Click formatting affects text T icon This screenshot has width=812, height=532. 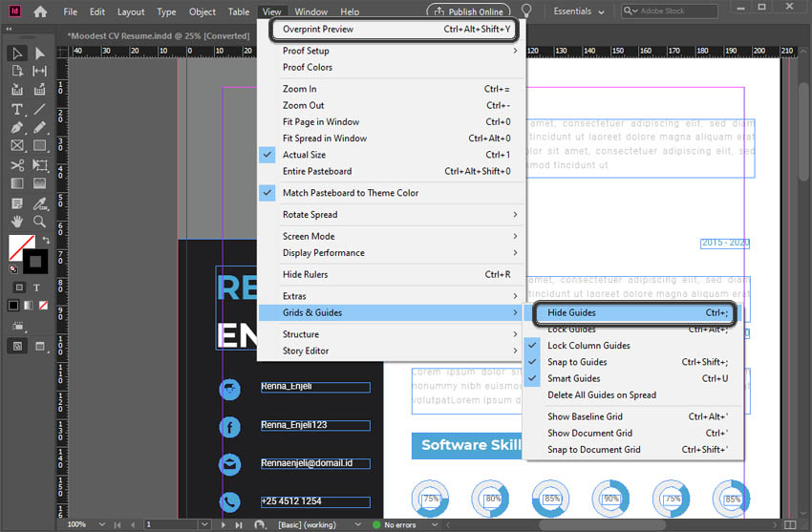[36, 287]
